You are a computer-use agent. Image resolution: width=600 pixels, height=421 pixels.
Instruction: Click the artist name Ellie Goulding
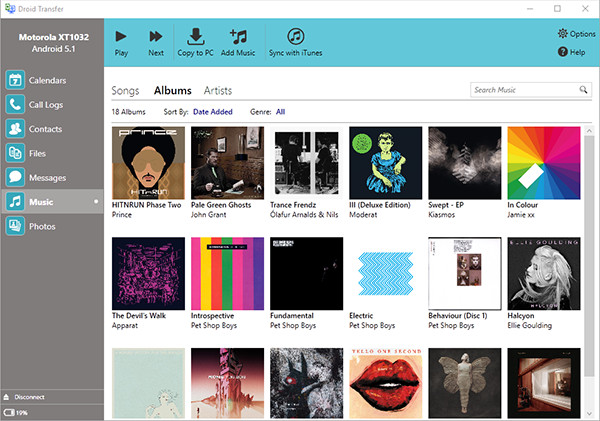530,326
